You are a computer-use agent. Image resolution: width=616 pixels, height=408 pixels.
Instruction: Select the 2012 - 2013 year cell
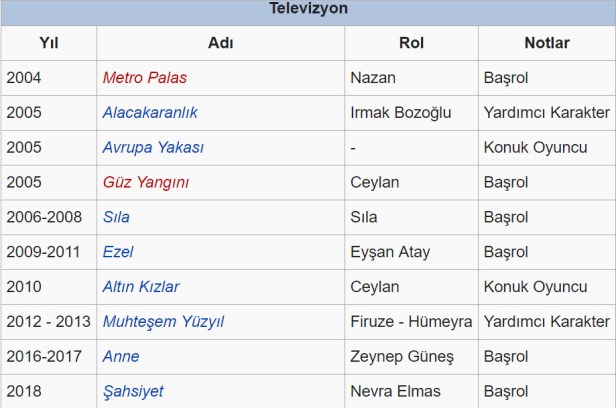click(48, 321)
